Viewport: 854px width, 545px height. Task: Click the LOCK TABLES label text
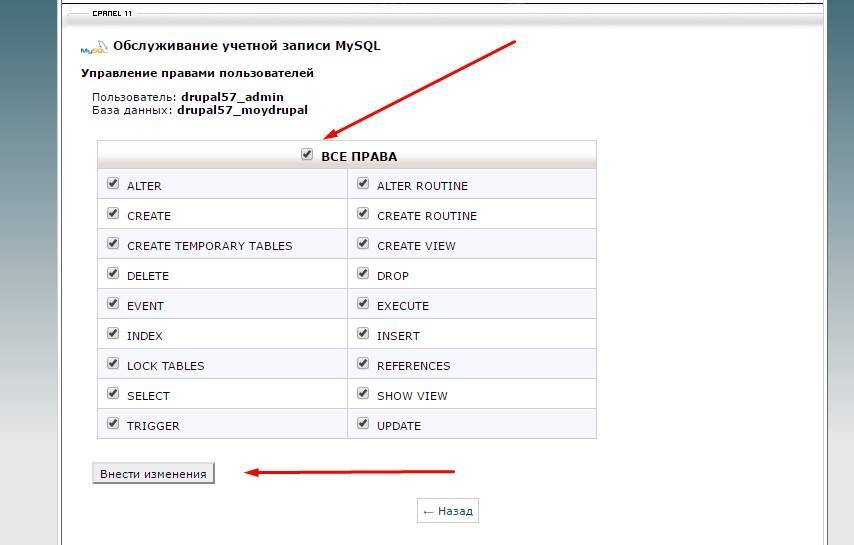click(x=166, y=366)
